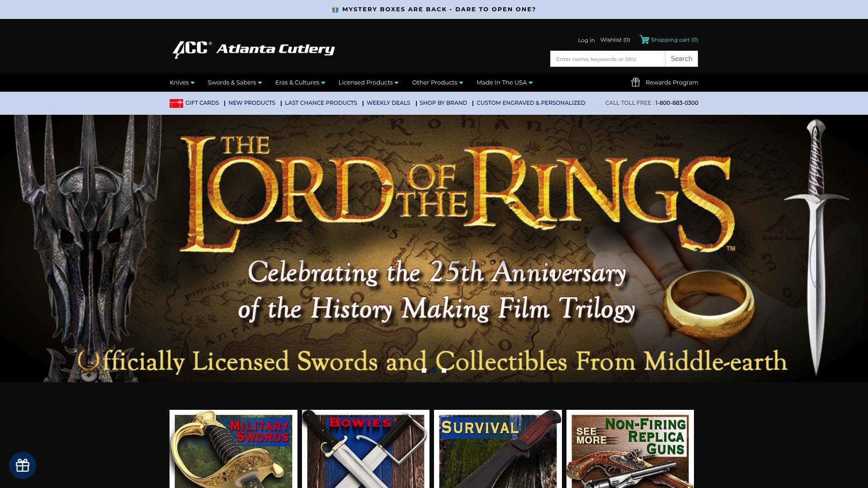This screenshot has height=488, width=868.
Task: Open the Bowies category tile
Action: 366,449
